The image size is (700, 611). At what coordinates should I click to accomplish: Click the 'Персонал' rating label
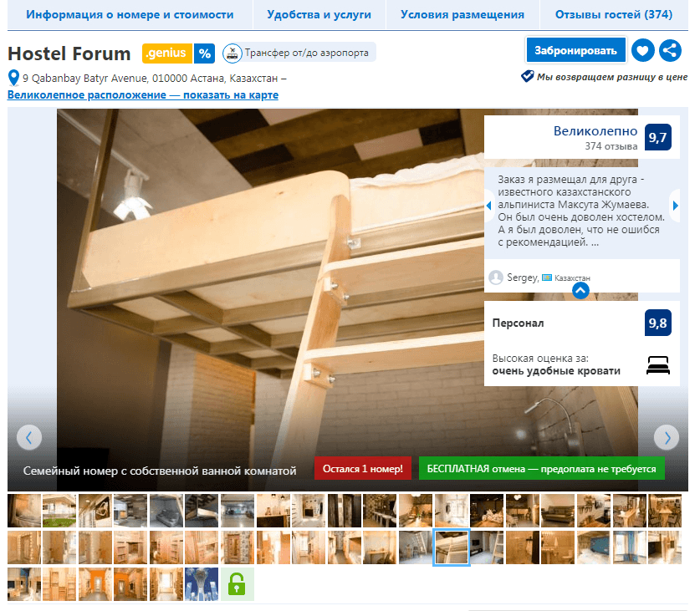[518, 323]
